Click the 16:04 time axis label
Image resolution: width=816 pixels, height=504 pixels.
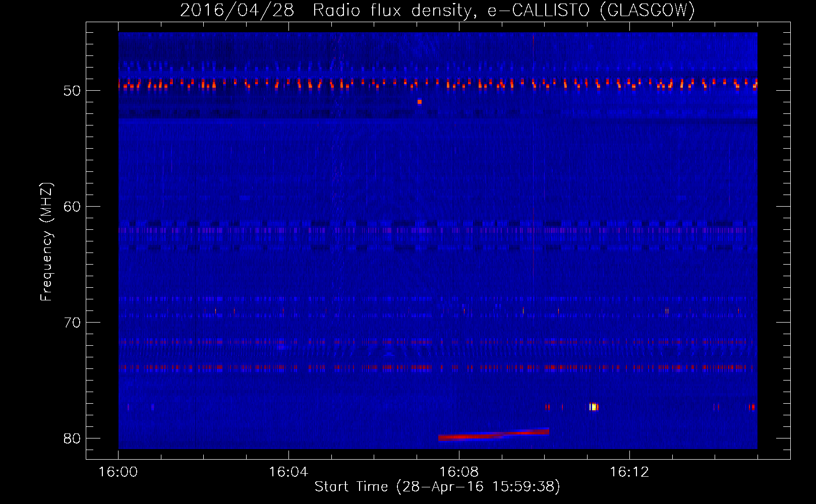tap(288, 472)
